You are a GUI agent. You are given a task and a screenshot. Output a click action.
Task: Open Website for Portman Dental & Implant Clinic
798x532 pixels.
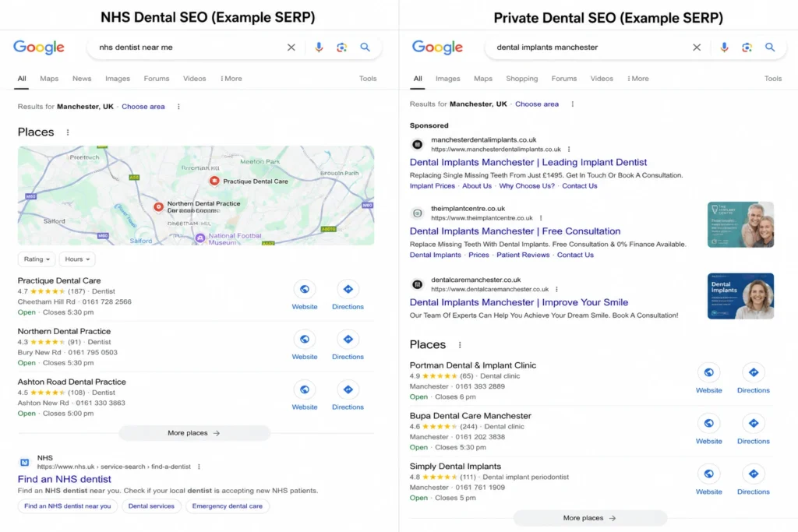pyautogui.click(x=709, y=379)
